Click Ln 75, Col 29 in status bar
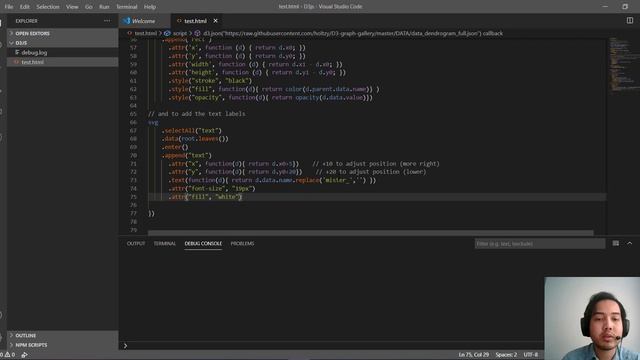Image resolution: width=640 pixels, height=360 pixels. pyautogui.click(x=473, y=355)
